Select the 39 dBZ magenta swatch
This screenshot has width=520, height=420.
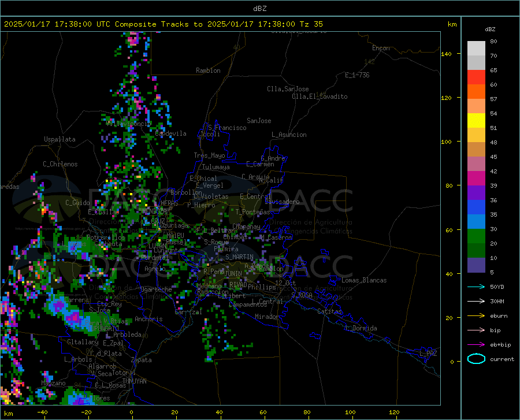[476, 179]
